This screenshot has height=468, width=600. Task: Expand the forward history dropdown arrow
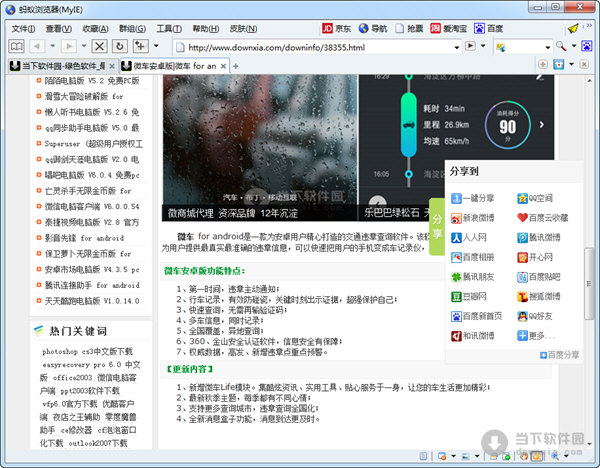[x=84, y=46]
